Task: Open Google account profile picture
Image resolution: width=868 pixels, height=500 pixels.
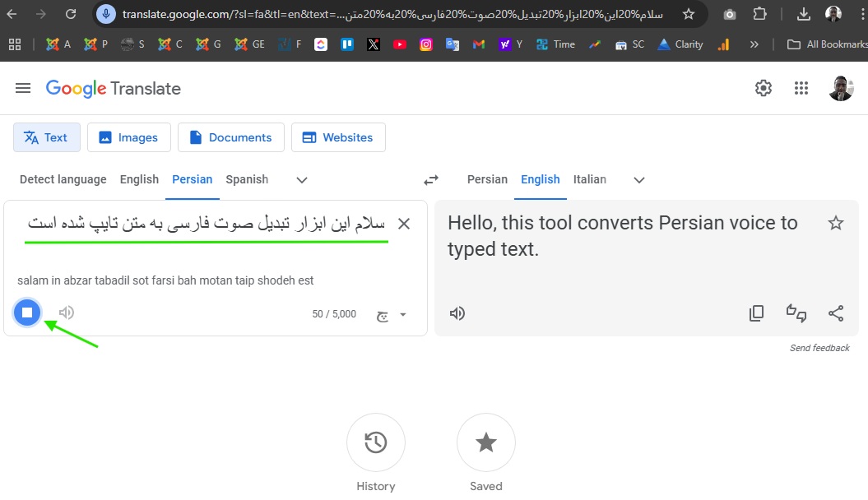Action: [840, 88]
